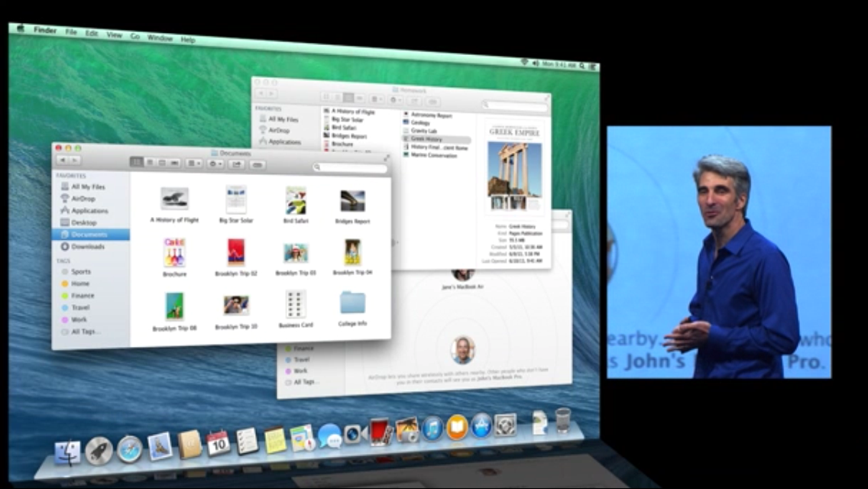Open Calendar icon showing 10 in Dock
Viewport: 868px width, 489px height.
click(x=218, y=442)
